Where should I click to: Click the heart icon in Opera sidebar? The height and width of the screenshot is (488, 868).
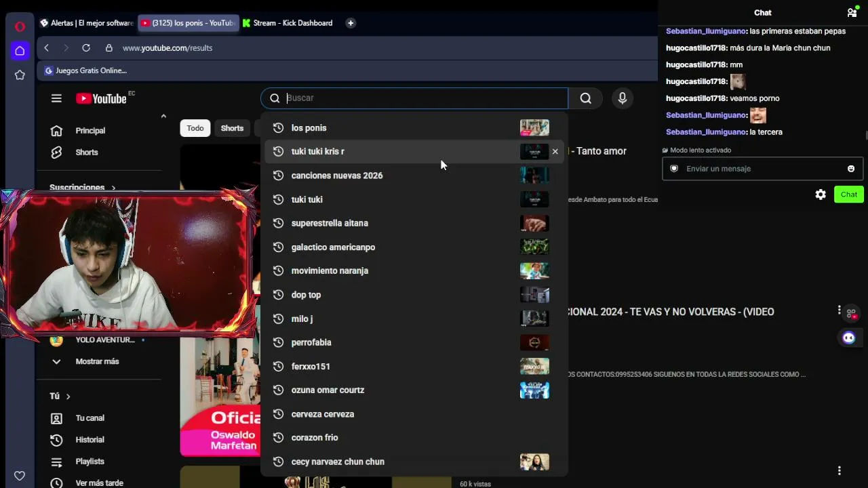(20, 476)
